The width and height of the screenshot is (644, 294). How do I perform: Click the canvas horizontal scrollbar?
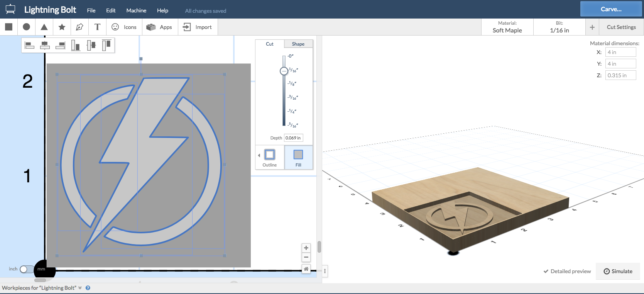pos(40,280)
